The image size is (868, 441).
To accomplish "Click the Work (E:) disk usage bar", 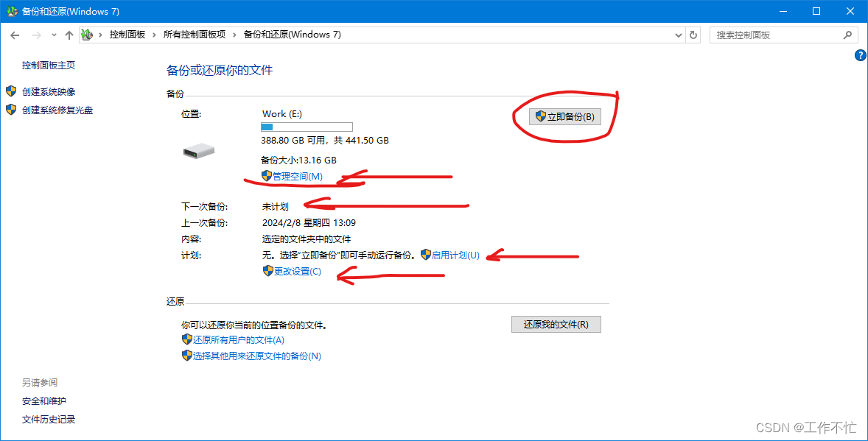I will click(307, 127).
